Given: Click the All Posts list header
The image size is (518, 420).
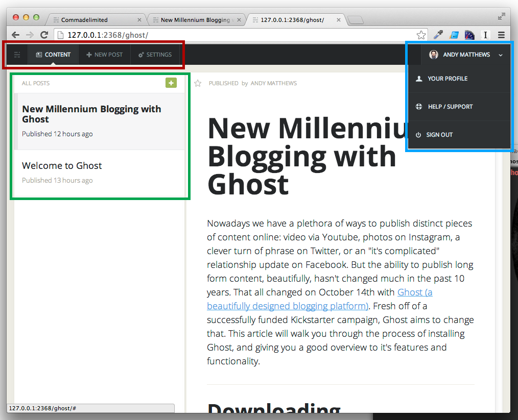Looking at the screenshot, I should (x=36, y=83).
